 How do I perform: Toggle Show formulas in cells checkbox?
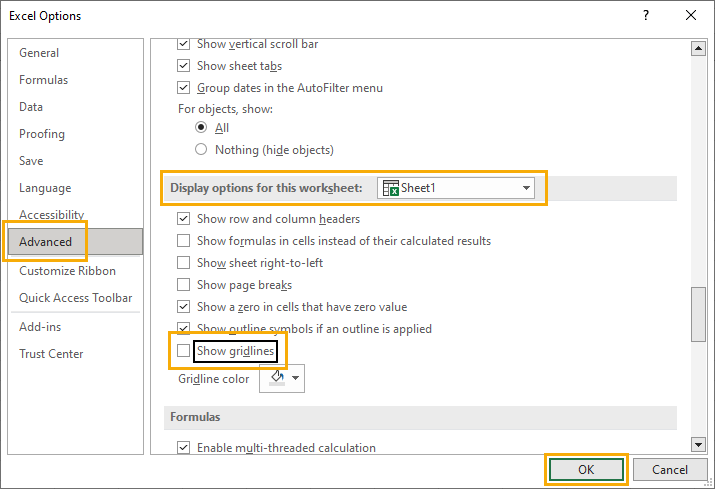(183, 240)
